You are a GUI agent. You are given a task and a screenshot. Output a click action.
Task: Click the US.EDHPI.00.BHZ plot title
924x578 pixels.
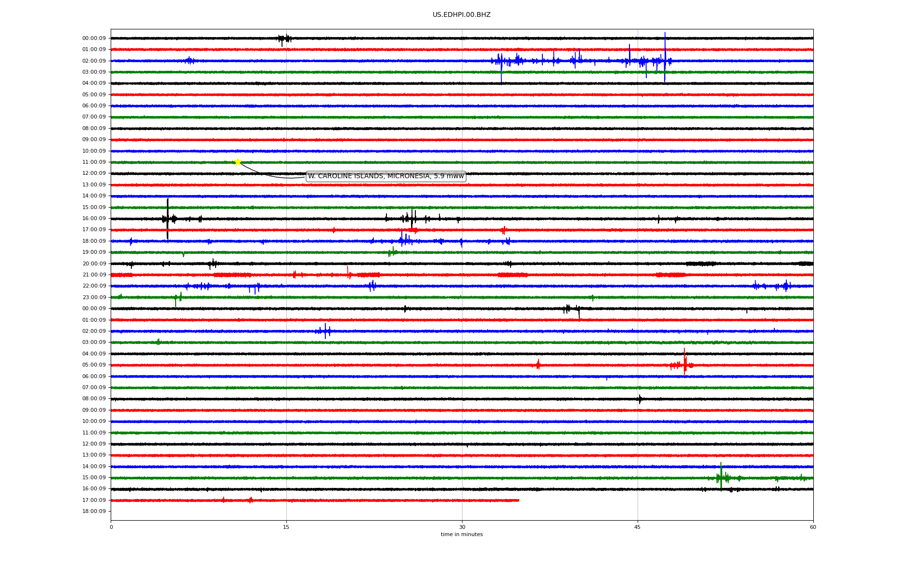coord(461,15)
